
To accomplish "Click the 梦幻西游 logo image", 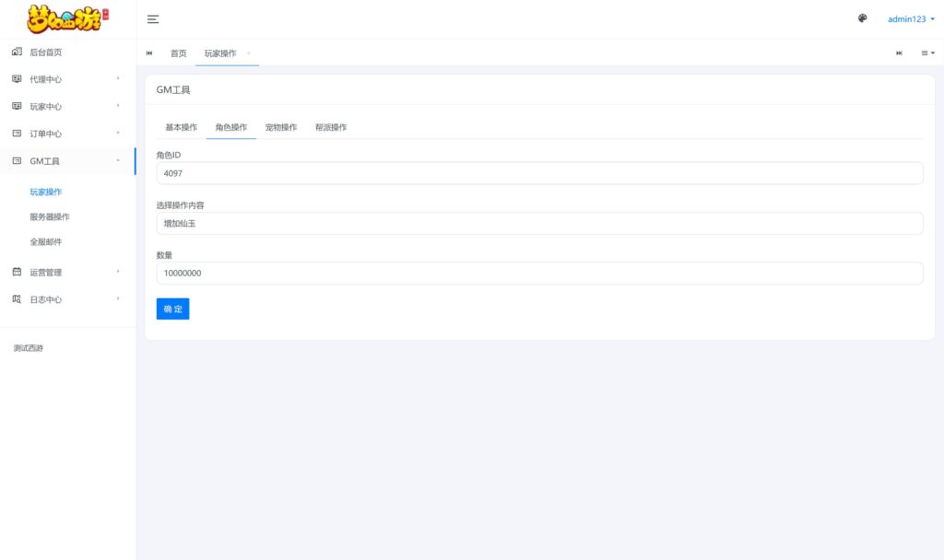I will pyautogui.click(x=68, y=18).
